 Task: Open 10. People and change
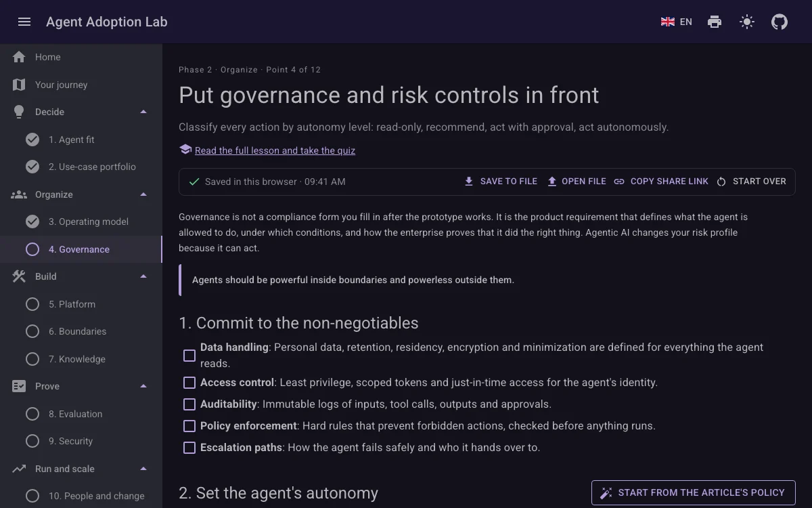coord(81,496)
